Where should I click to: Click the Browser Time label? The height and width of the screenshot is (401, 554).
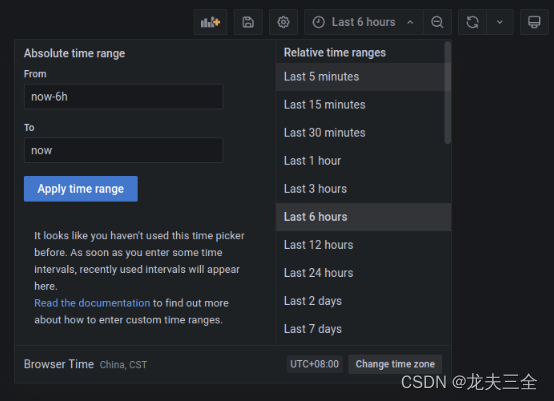click(59, 364)
